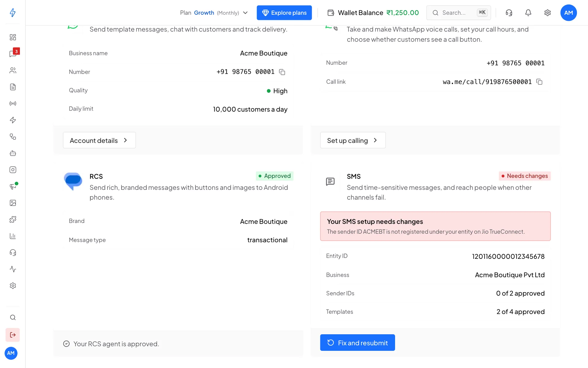Viewport: 588px width, 368px height.
Task: Open top bar headset support icon
Action: point(509,13)
